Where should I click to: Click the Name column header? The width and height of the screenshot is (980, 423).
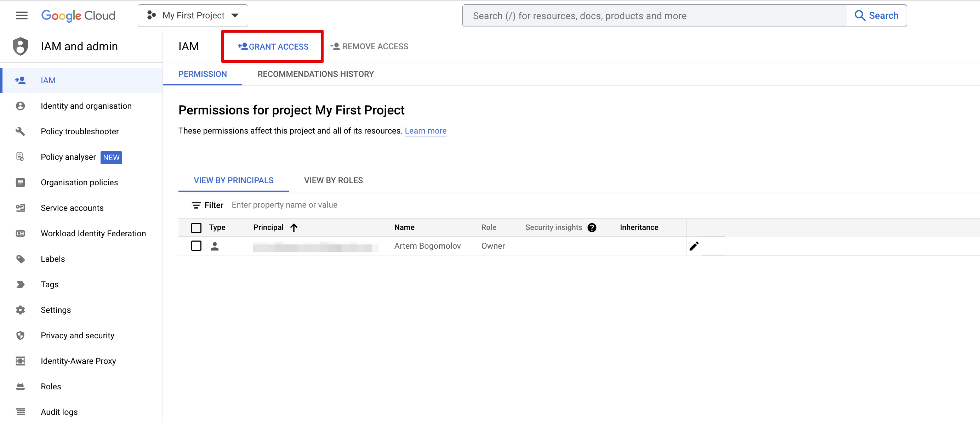coord(404,228)
